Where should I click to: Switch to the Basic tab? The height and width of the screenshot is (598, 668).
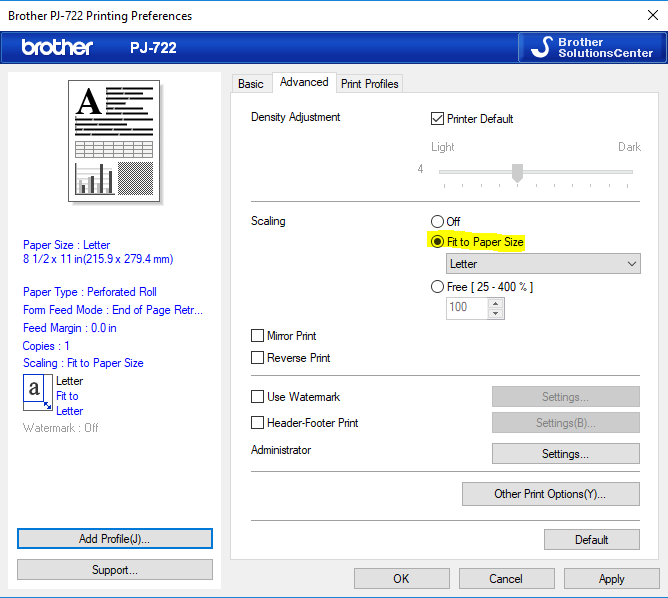coord(250,84)
